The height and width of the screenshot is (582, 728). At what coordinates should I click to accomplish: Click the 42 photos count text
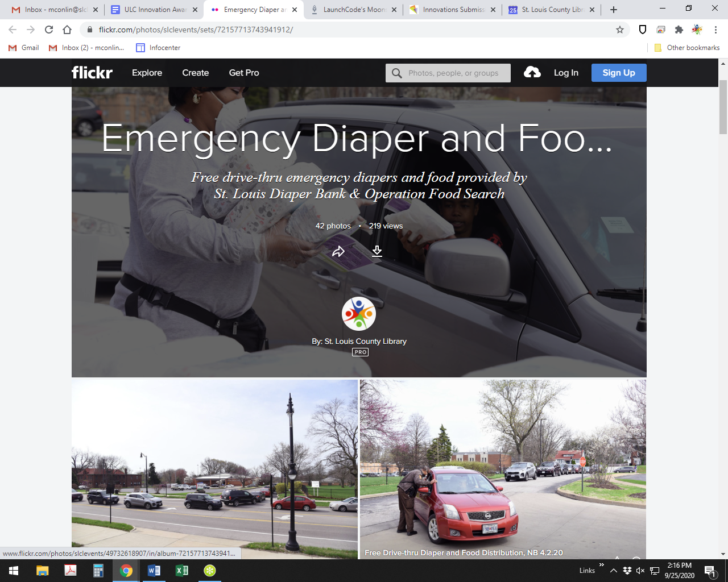pyautogui.click(x=333, y=226)
